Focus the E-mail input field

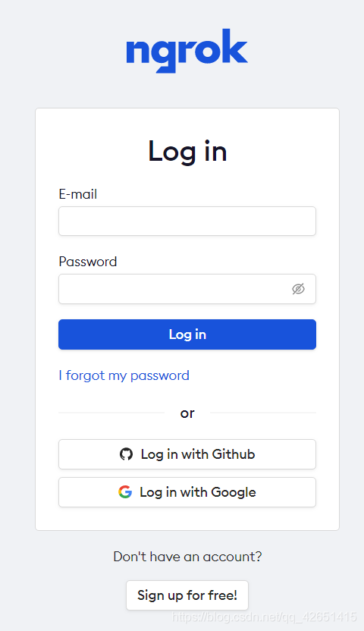(x=187, y=221)
